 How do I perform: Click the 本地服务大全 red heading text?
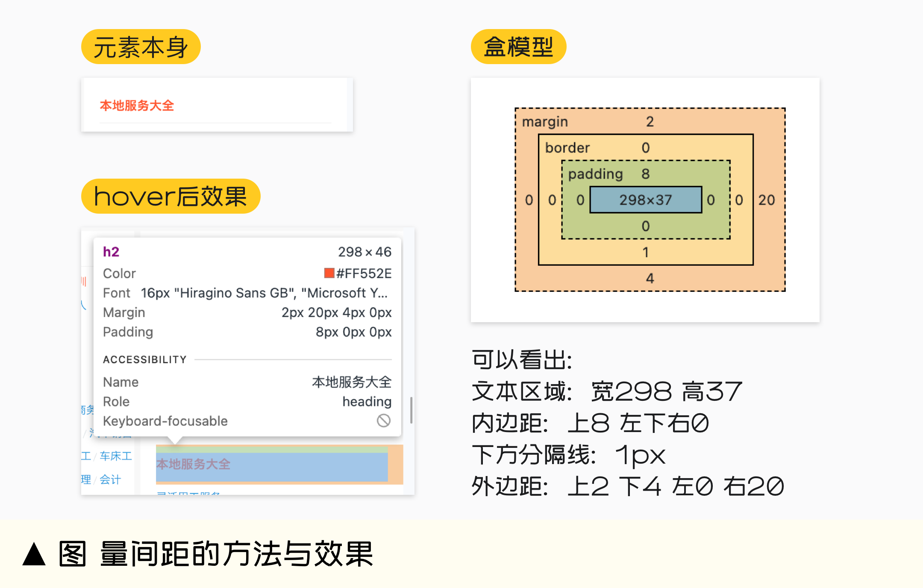[x=137, y=106]
